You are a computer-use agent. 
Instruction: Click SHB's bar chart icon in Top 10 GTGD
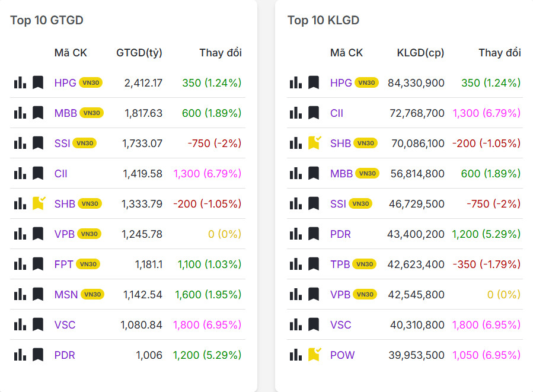click(20, 203)
